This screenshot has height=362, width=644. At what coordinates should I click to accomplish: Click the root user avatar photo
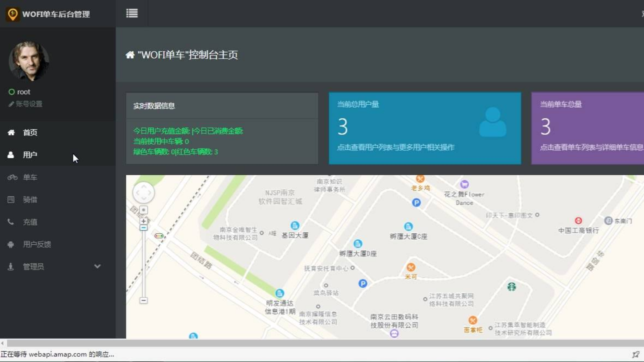point(29,61)
